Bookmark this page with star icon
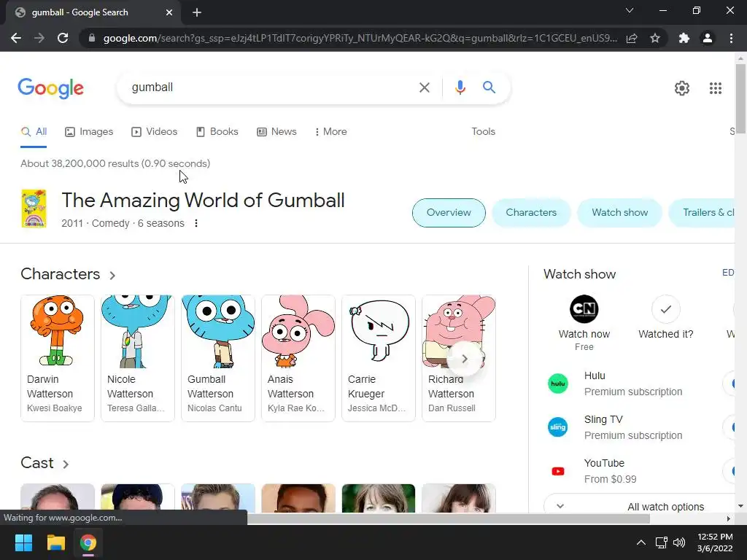 coord(655,38)
